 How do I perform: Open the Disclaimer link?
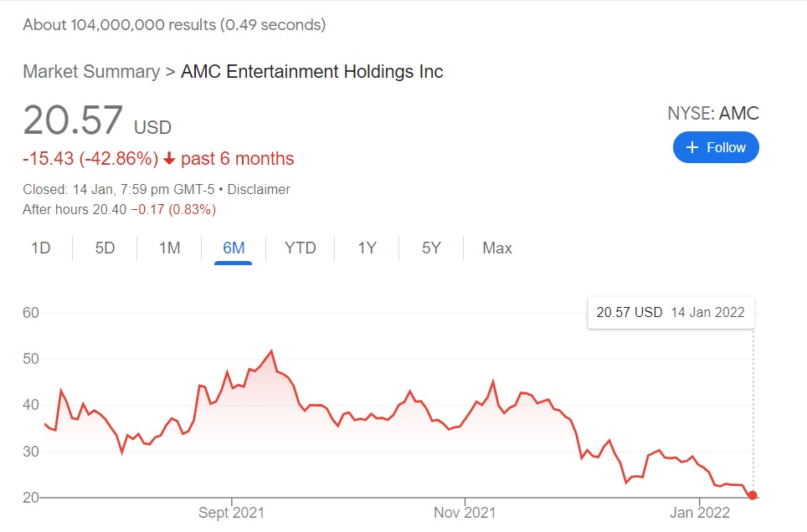259,190
